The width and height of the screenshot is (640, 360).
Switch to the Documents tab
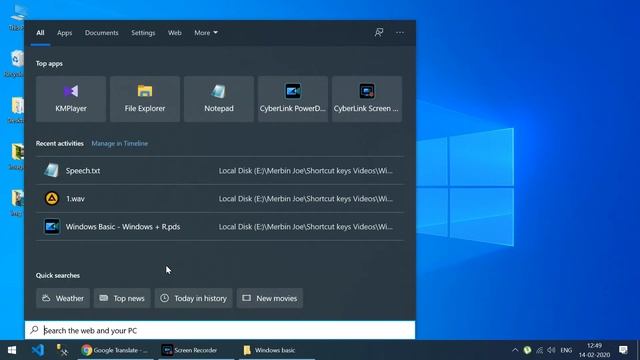(102, 33)
